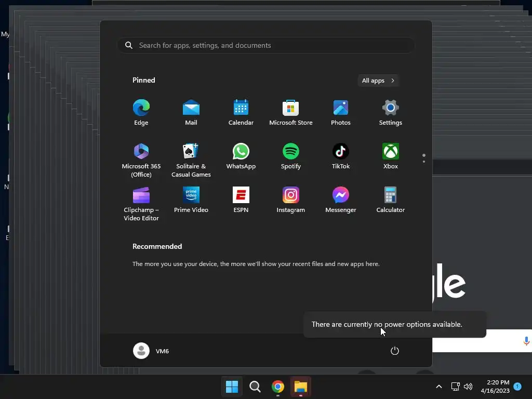The image size is (532, 399).
Task: Open the ESPN app
Action: point(241,200)
